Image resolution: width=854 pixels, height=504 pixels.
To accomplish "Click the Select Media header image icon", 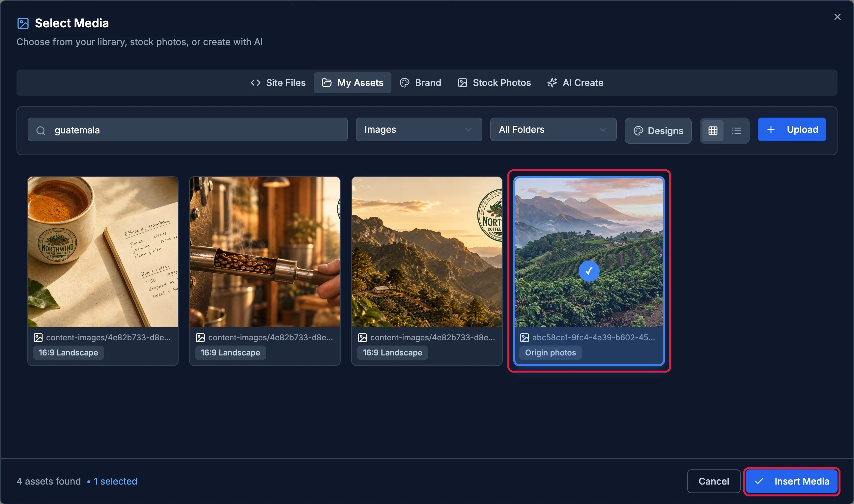I will point(23,23).
